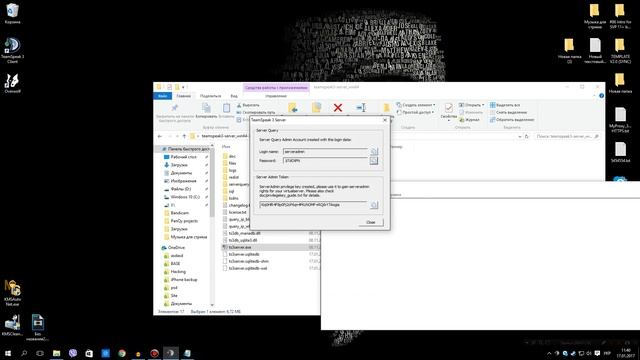Click the Close button in TeamSpeak dialog
This screenshot has width=640, height=360.
[x=371, y=222]
